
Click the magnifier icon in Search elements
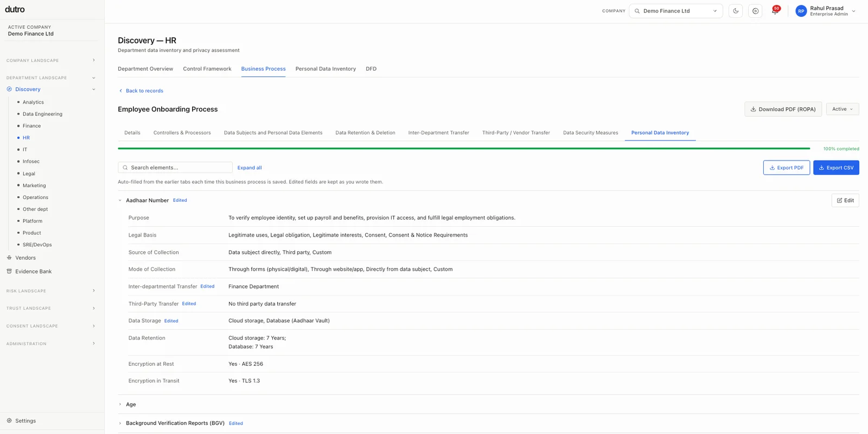pyautogui.click(x=125, y=168)
